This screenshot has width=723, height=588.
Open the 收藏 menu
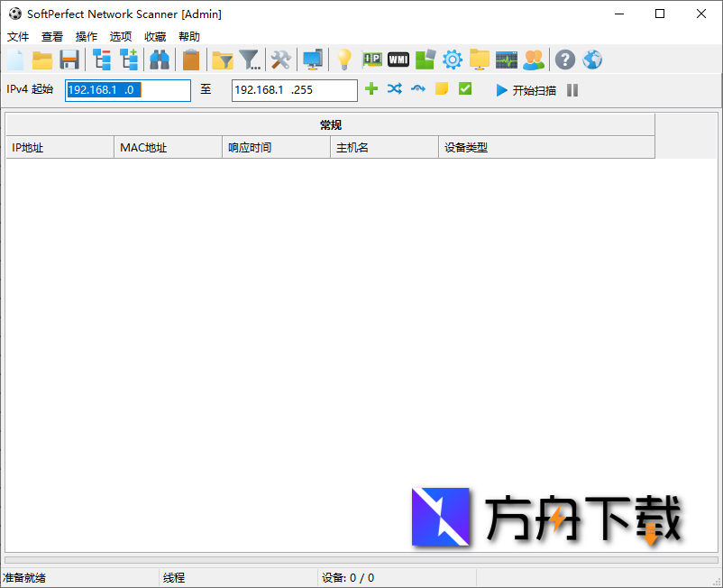153,36
